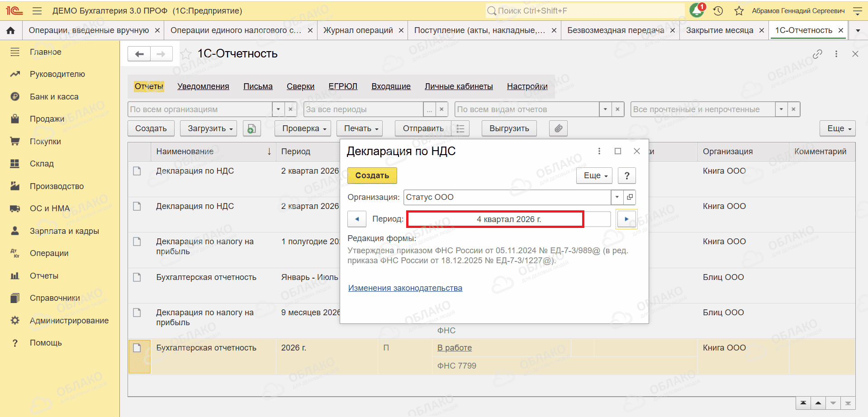The width and height of the screenshot is (868, 417).
Task: Open the Изменения законодательства link
Action: pos(405,288)
